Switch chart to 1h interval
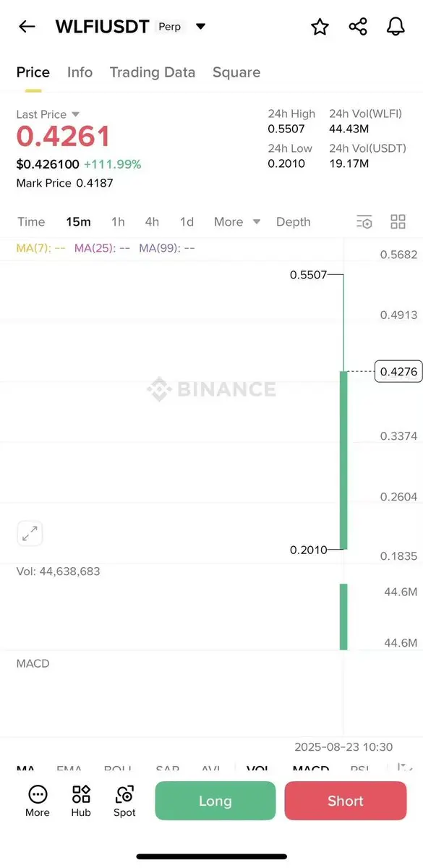This screenshot has width=423, height=868. (x=118, y=222)
